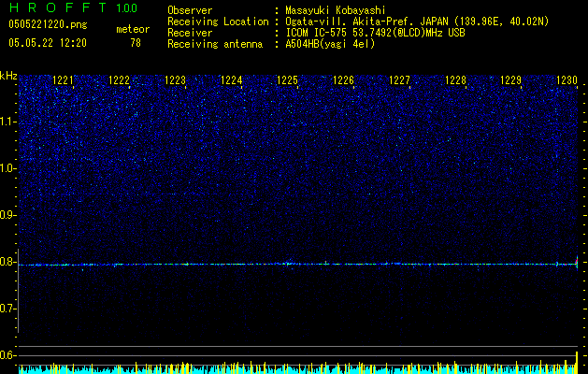Click the 1227 time marker
This screenshot has height=374, width=588.
pos(400,80)
